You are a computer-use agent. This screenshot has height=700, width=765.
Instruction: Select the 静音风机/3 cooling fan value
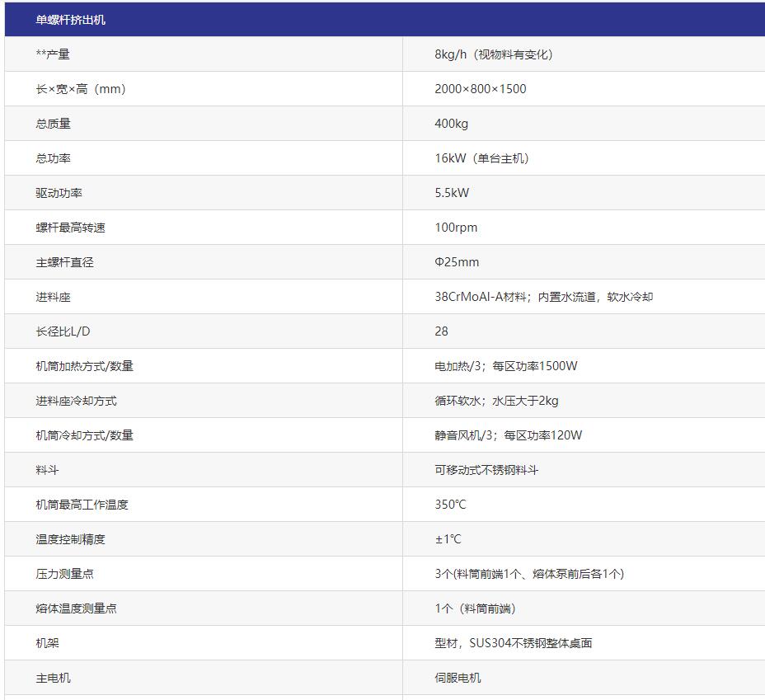pos(508,435)
